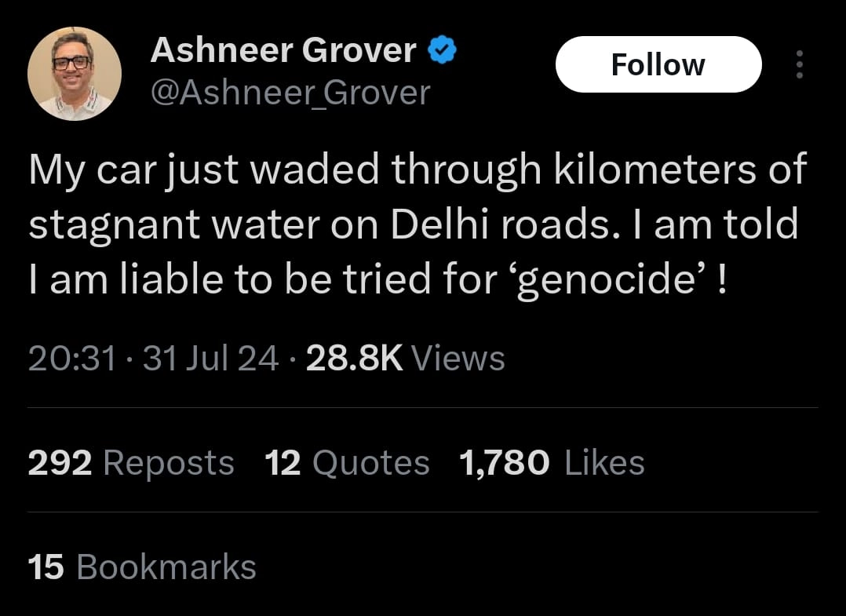Click the word 'genocide' in the tweet
Image resolution: width=846 pixels, height=616 pixels.
point(609,281)
